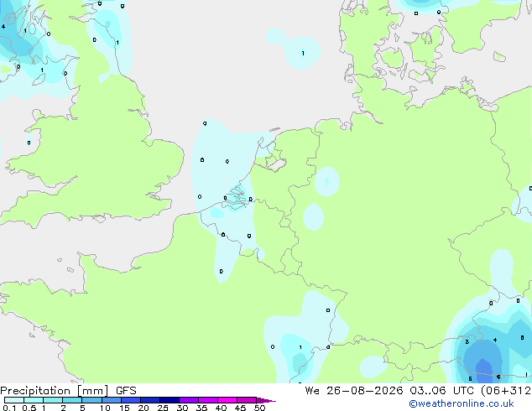
Task: Click the 35–40 mm legend swatch
Action: click(207, 400)
